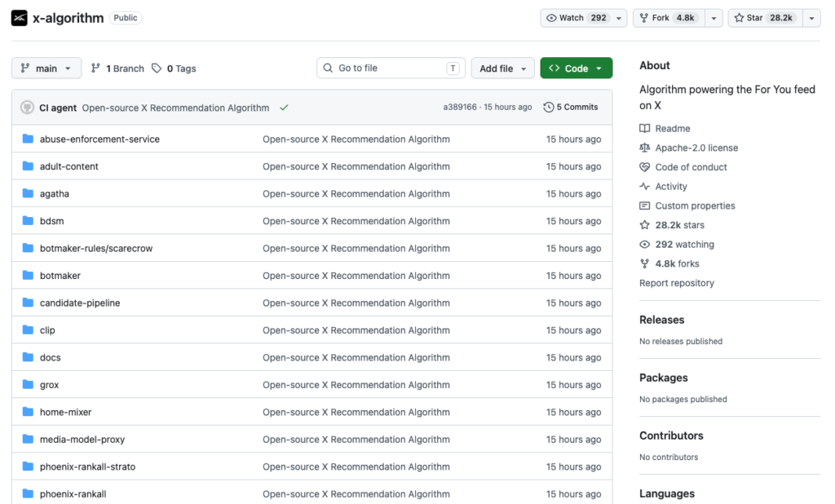Fork the repository with Fork button
The width and height of the screenshot is (835, 504).
coord(669,18)
